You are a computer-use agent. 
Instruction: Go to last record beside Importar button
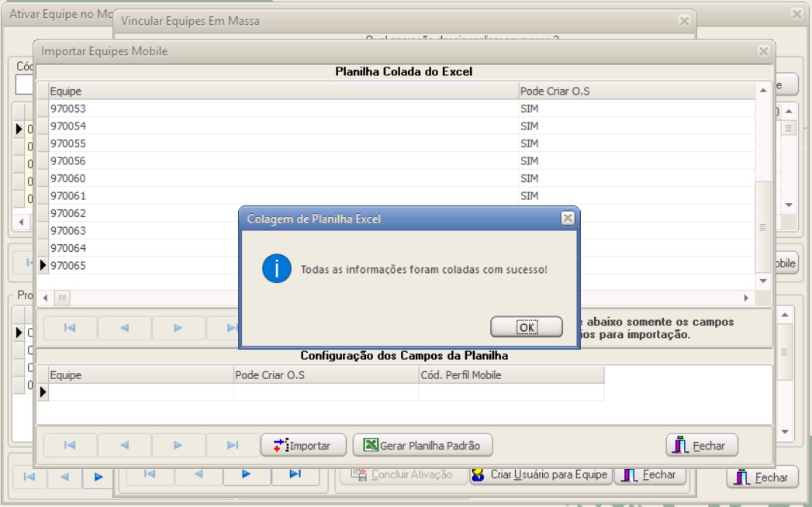(x=233, y=445)
